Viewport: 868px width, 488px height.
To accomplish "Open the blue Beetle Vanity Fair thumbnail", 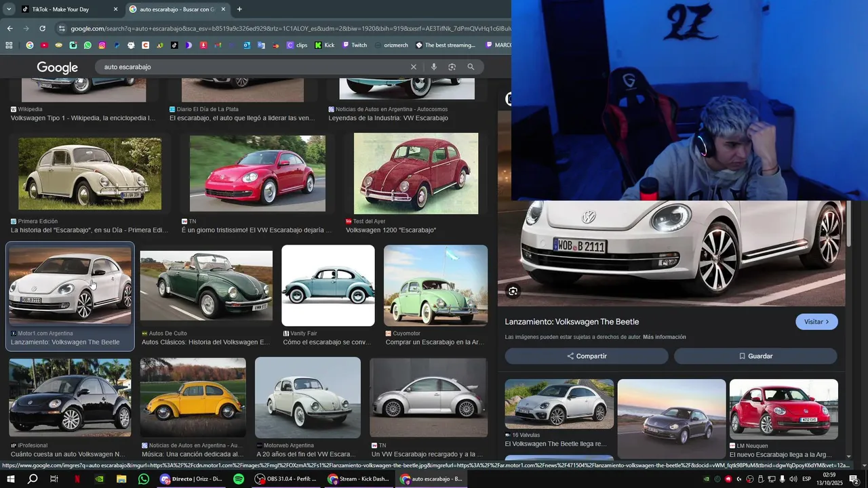I will pos(328,285).
